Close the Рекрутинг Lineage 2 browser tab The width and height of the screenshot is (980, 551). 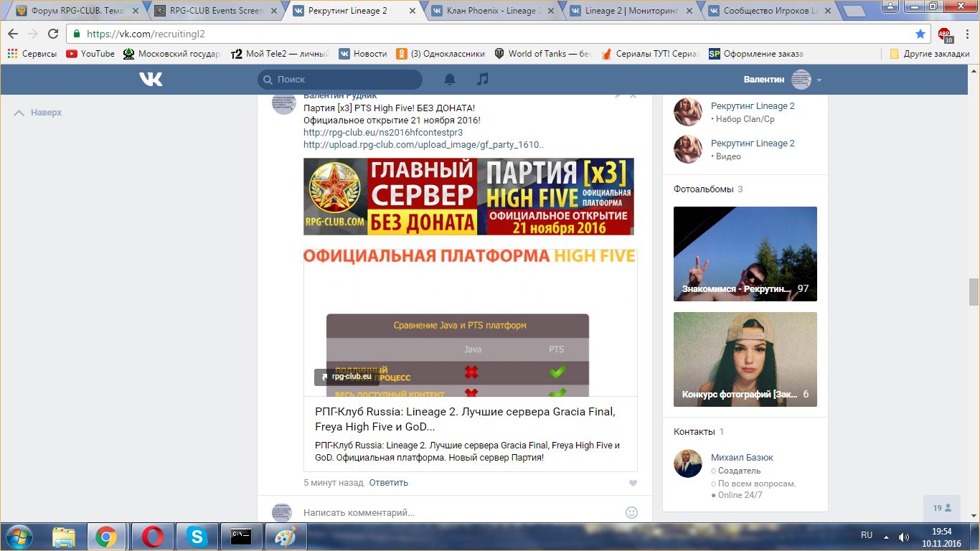point(411,11)
